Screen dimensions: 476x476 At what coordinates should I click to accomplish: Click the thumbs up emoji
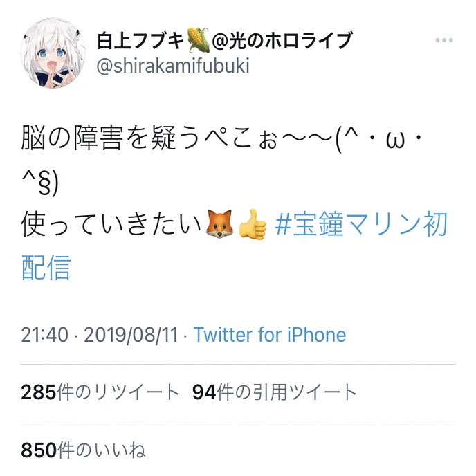pos(253,224)
